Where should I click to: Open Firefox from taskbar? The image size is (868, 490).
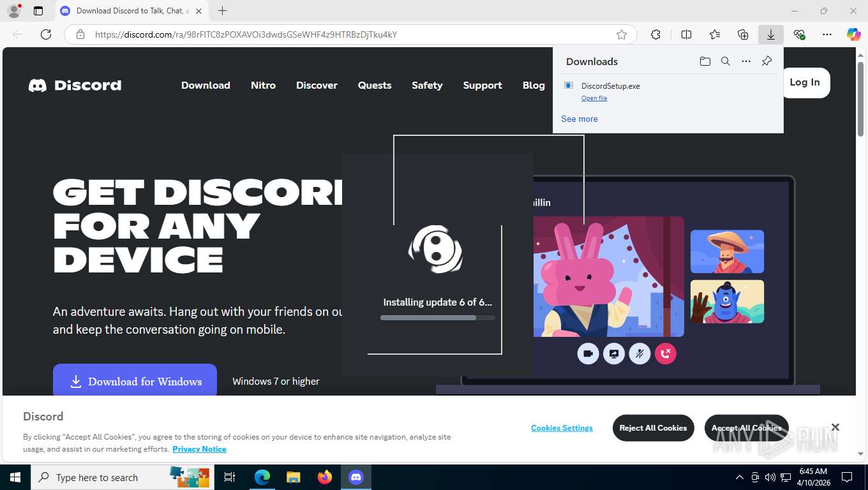325,477
